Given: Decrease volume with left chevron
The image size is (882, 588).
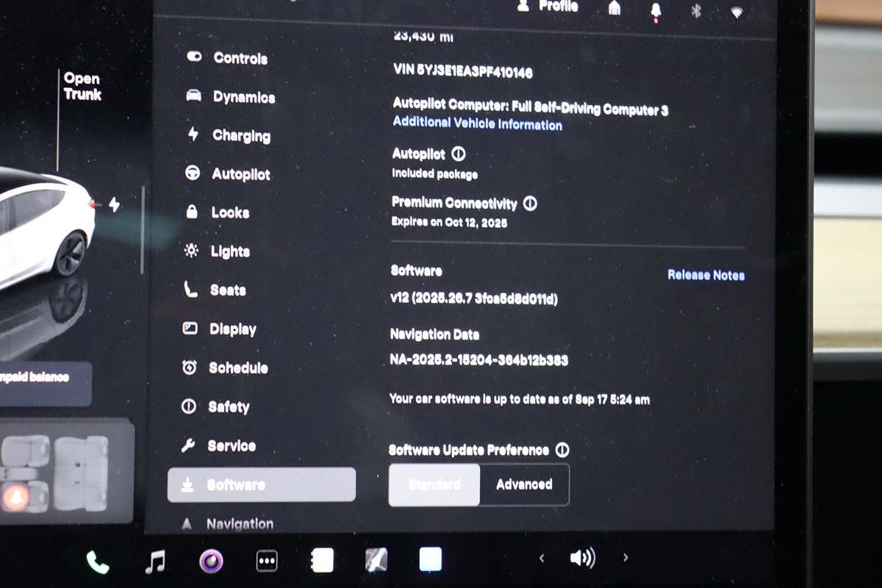Looking at the screenshot, I should 542,559.
